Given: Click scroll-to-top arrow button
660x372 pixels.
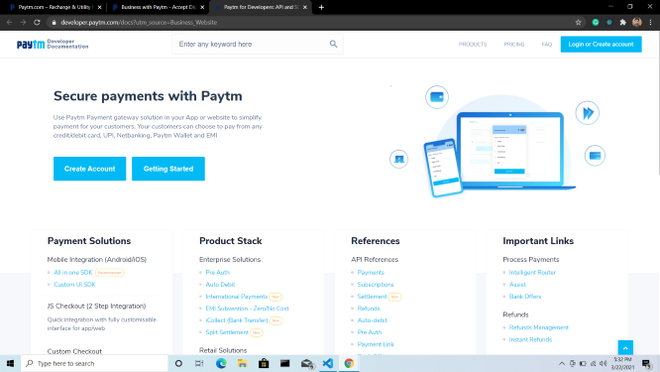Looking at the screenshot, I should 625,348.
